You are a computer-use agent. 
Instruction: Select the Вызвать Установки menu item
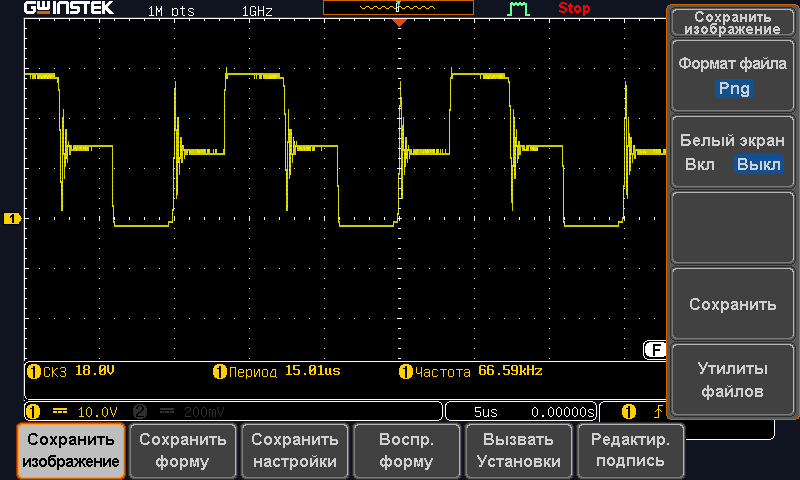click(518, 450)
